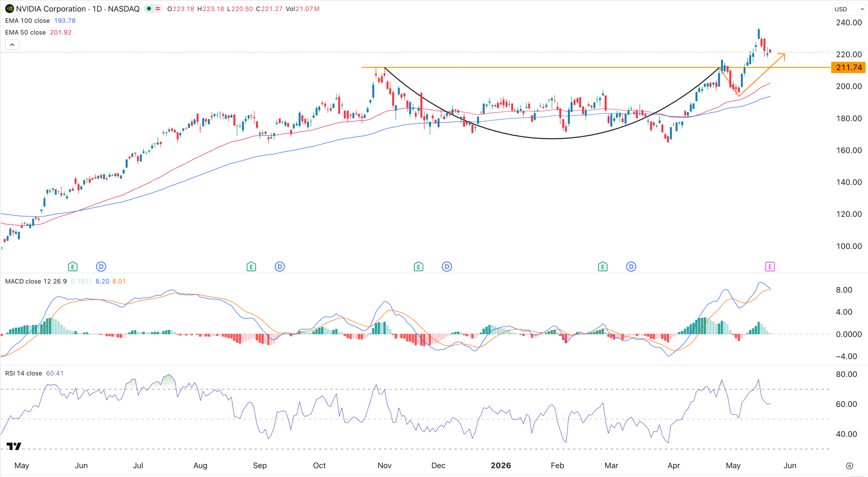Click the RSI value 60.41
The width and height of the screenshot is (868, 477).
(x=55, y=373)
